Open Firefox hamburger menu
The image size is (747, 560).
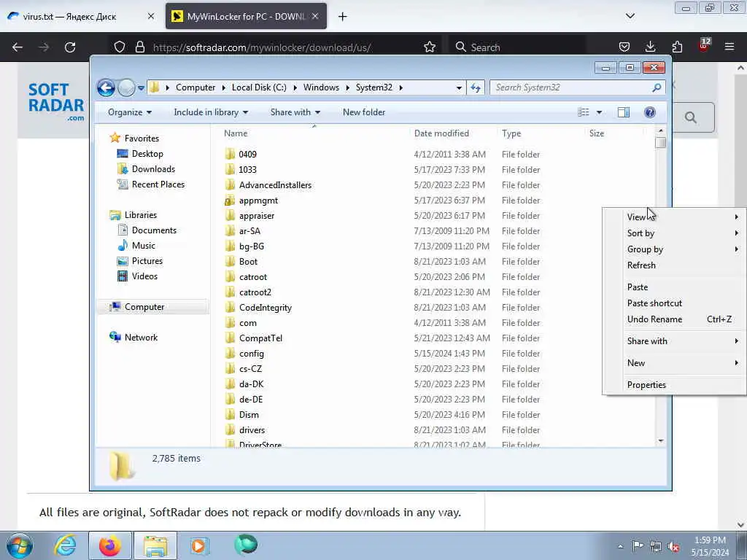pos(729,47)
